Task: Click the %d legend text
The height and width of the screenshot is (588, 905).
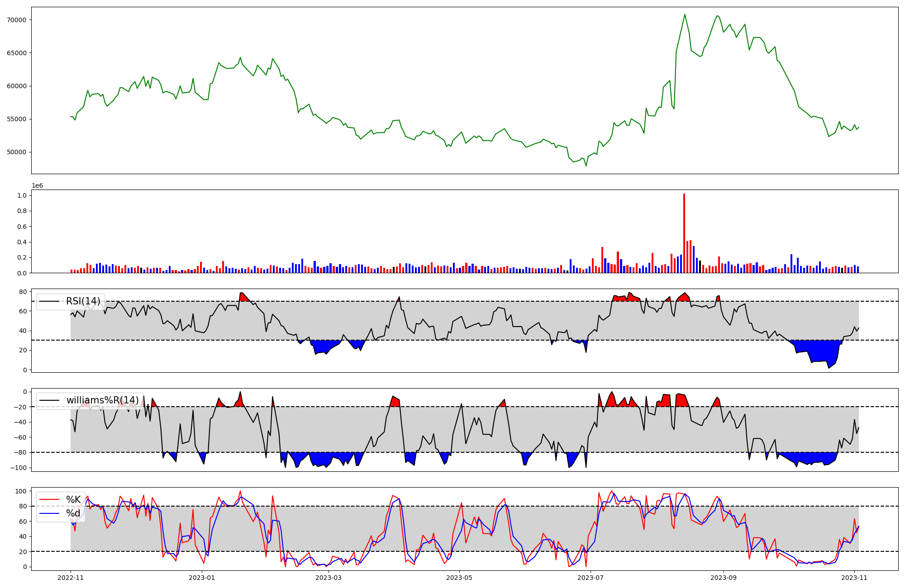Action: pos(73,513)
